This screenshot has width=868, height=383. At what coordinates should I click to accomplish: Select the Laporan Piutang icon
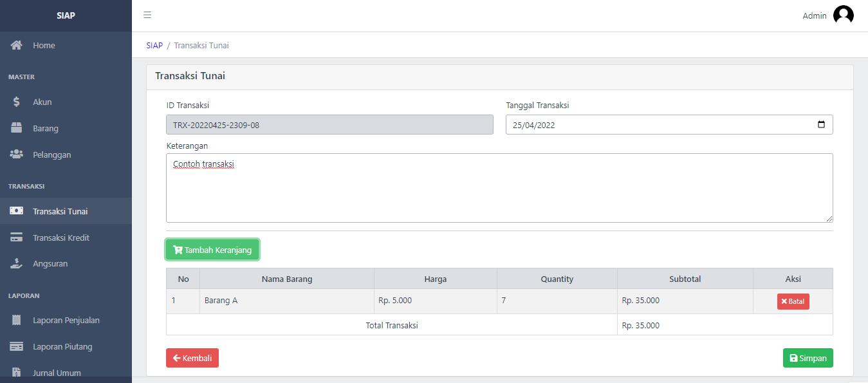pos(16,346)
